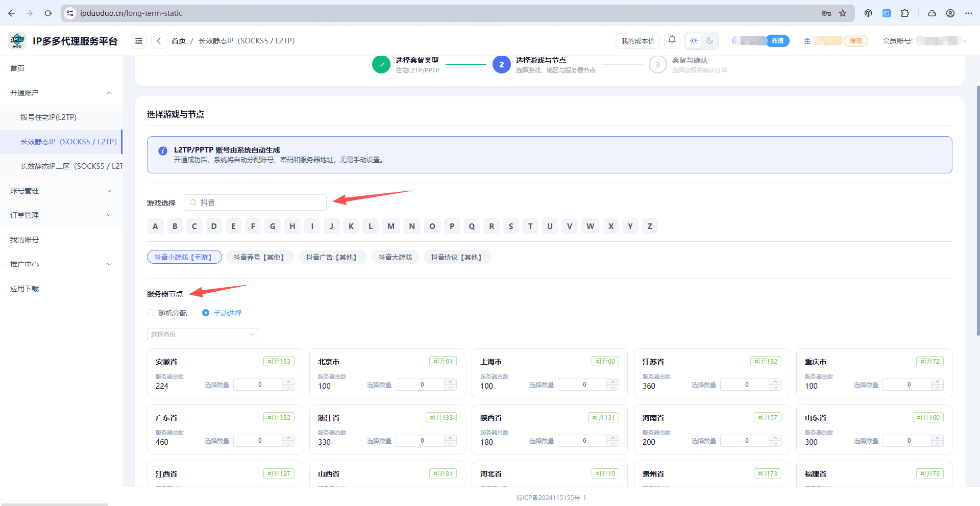Viewport: 980px width, 506px height.
Task: Switch to light theme sun icon
Action: [694, 41]
